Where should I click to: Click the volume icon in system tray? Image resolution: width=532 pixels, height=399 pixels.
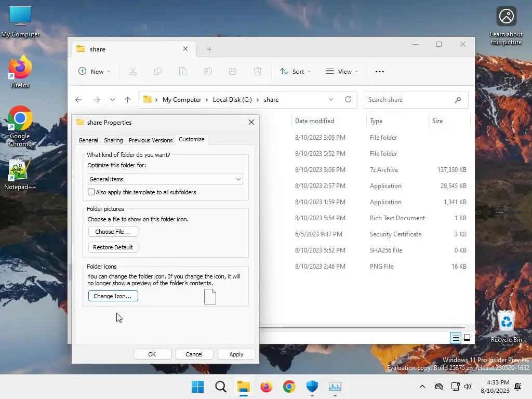click(468, 387)
